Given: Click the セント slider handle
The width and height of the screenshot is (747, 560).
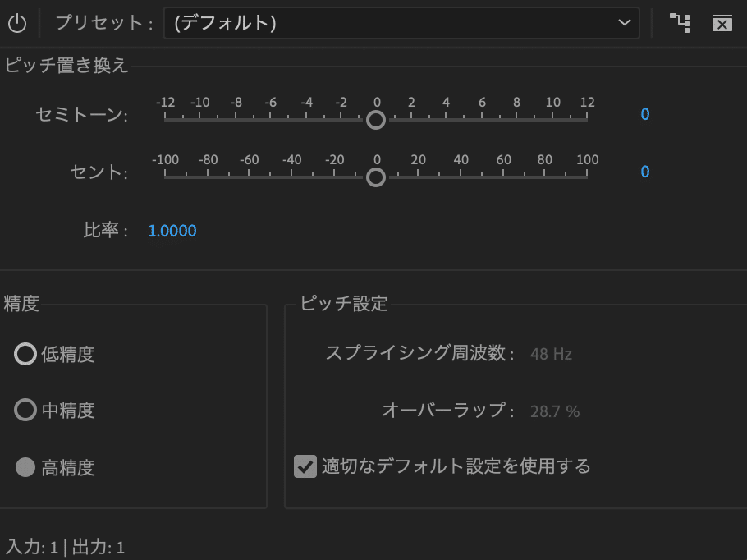Looking at the screenshot, I should tap(376, 177).
